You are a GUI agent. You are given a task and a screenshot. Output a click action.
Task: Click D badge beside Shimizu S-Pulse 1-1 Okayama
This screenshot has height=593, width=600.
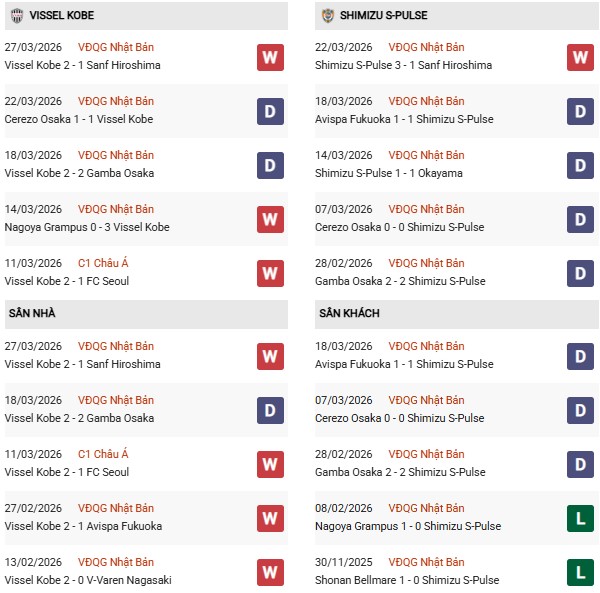580,165
